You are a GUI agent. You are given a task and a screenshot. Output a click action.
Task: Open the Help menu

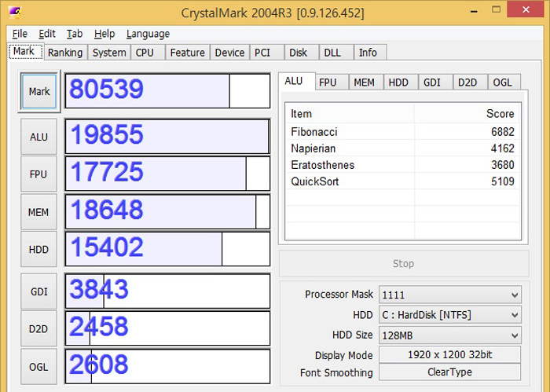tap(104, 34)
